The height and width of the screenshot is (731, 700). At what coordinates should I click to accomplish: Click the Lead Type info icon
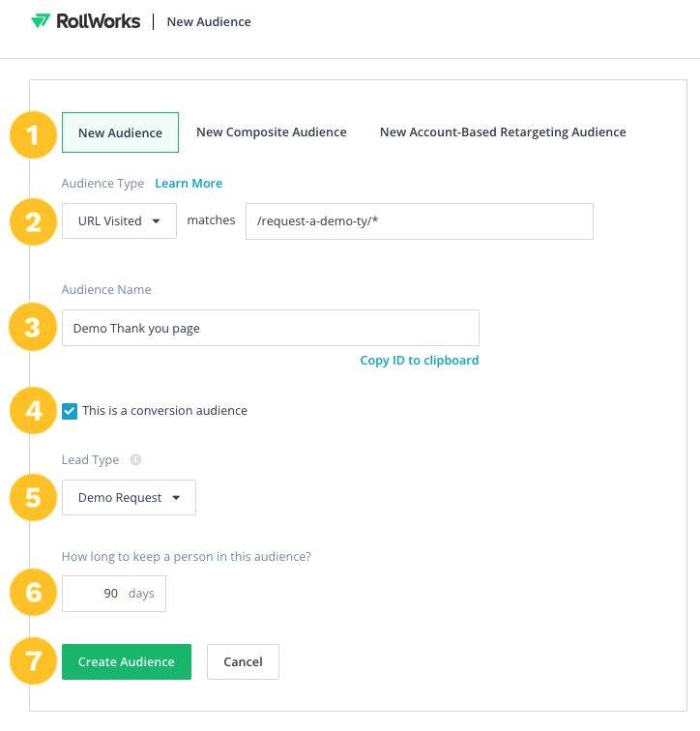click(x=135, y=459)
